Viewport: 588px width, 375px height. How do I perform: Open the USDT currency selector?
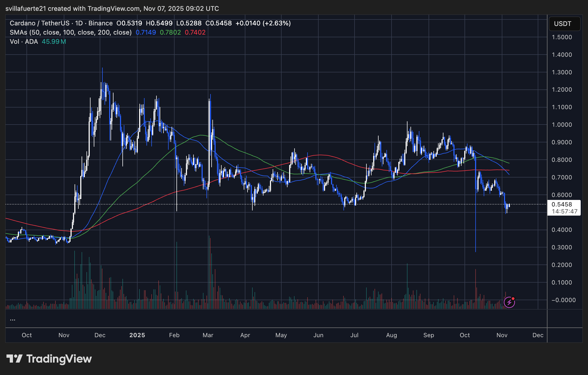564,24
